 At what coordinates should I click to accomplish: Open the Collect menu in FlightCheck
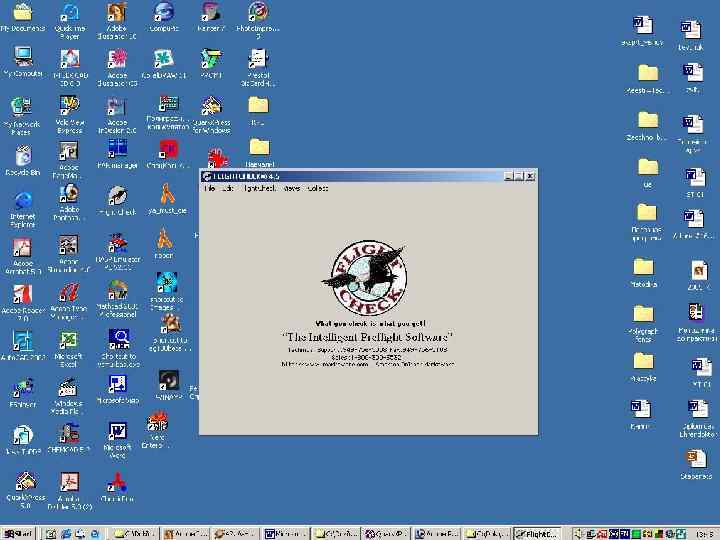tap(318, 188)
